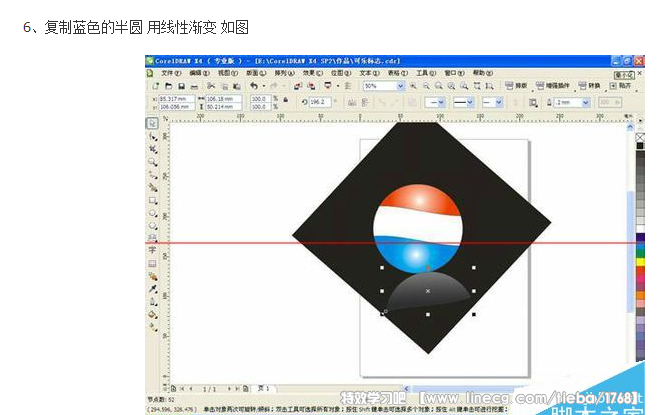Open the end arrowhead dropdown
The width and height of the screenshot is (672, 415).
[499, 102]
